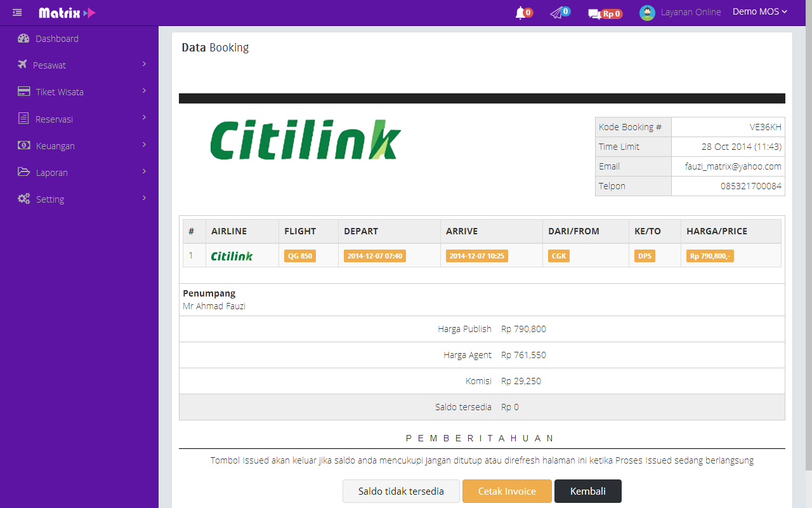Click the phone number 085321700084
Viewport: 812px width, 508px height.
(751, 186)
